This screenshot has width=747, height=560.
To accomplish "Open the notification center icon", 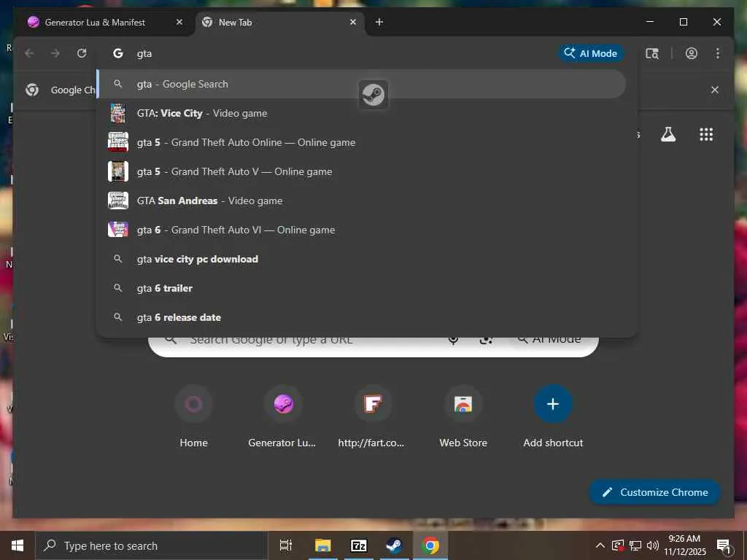I will [x=724, y=546].
